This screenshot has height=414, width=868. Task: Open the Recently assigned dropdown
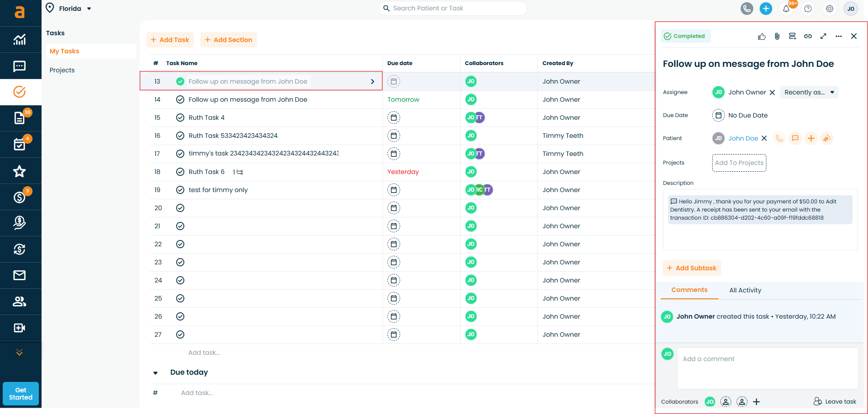(809, 92)
